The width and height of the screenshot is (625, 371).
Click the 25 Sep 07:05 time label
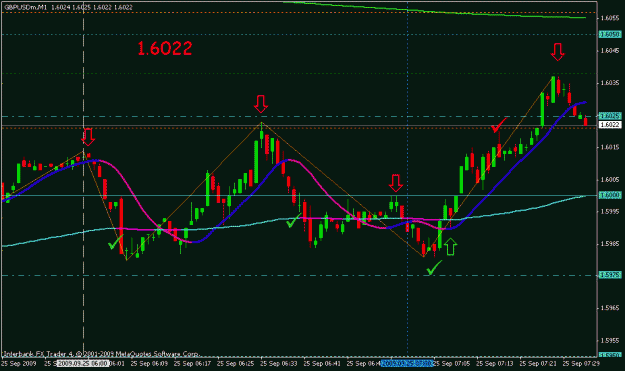pyautogui.click(x=452, y=363)
